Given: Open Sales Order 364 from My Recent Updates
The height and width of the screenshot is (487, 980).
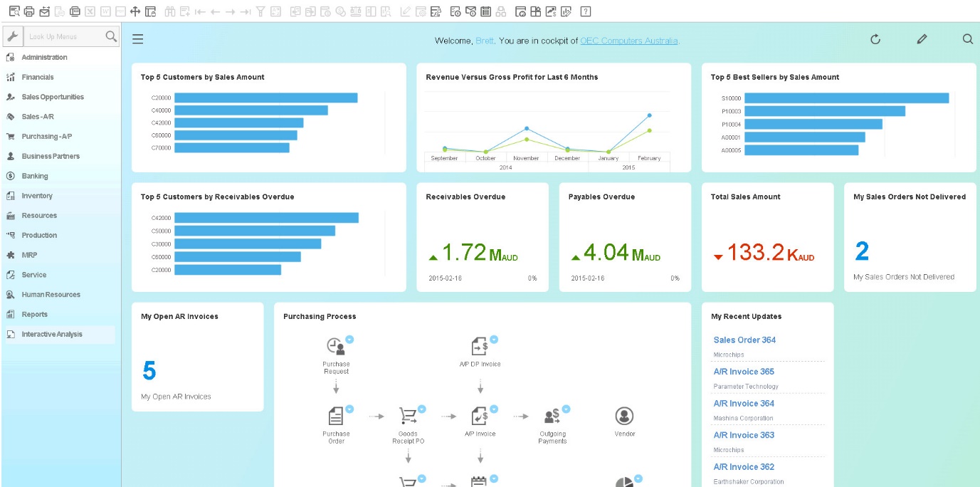Looking at the screenshot, I should click(x=744, y=340).
